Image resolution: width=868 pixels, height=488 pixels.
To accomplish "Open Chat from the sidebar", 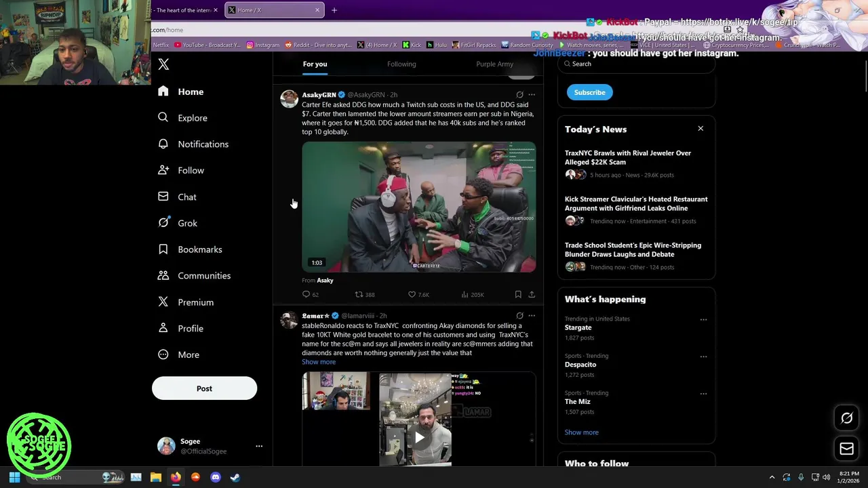I will 178,197.
